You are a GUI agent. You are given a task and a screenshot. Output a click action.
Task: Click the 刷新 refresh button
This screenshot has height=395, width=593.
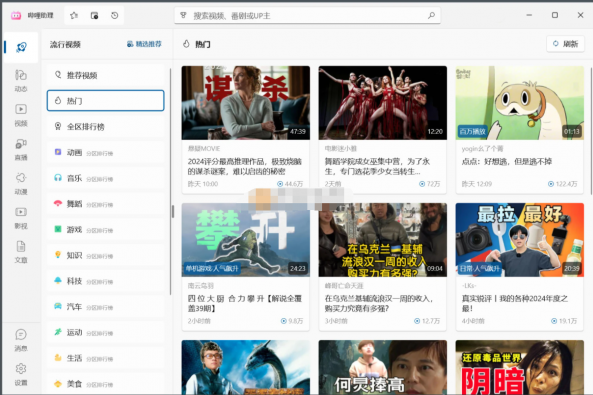coord(565,44)
